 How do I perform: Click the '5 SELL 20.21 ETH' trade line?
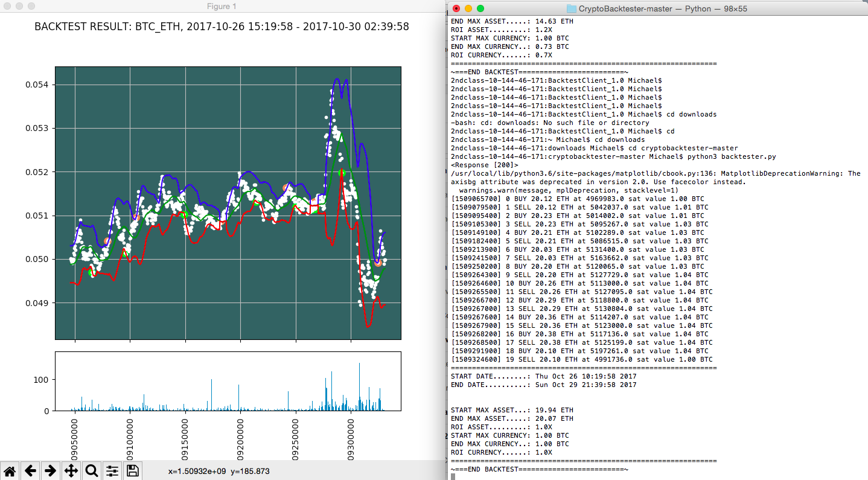tap(579, 241)
